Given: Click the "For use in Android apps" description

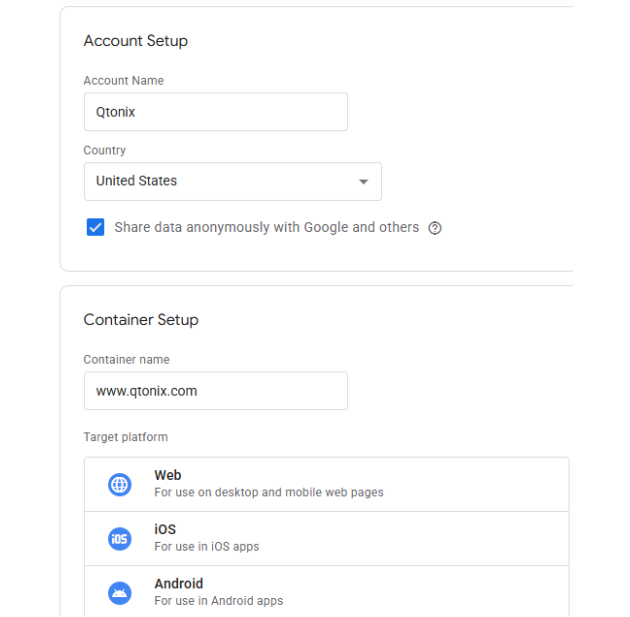Looking at the screenshot, I should tap(219, 601).
